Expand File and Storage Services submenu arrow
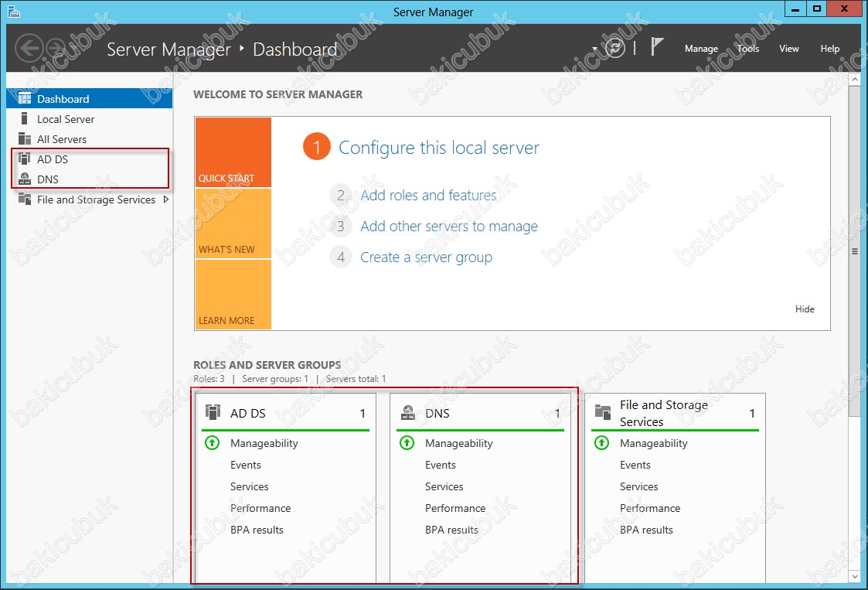Viewport: 868px width, 590px height. (x=165, y=200)
